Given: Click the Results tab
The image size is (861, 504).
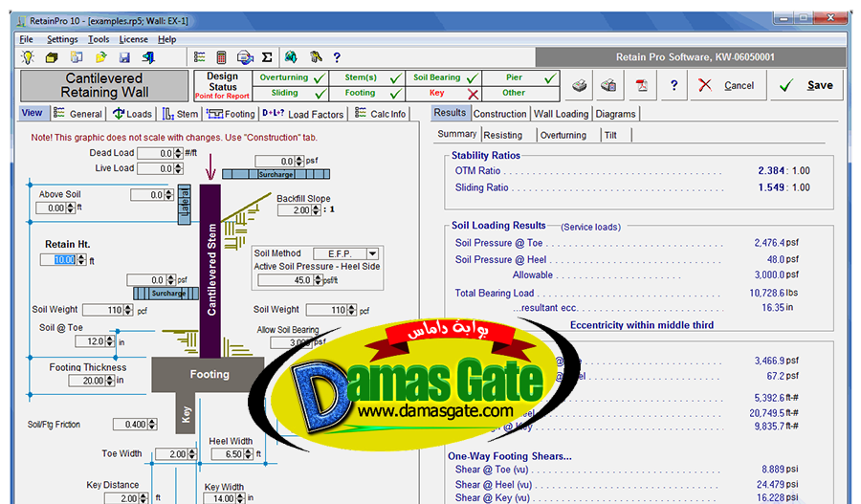Looking at the screenshot, I should (450, 113).
